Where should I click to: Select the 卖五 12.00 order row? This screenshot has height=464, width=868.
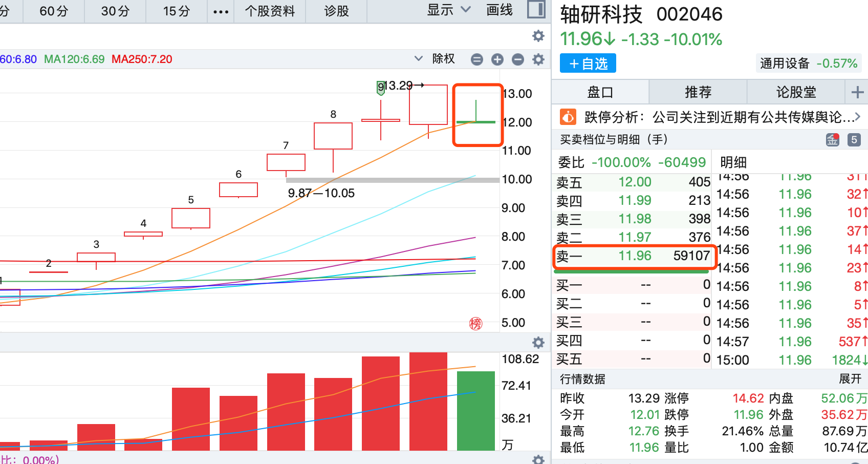coord(634,182)
